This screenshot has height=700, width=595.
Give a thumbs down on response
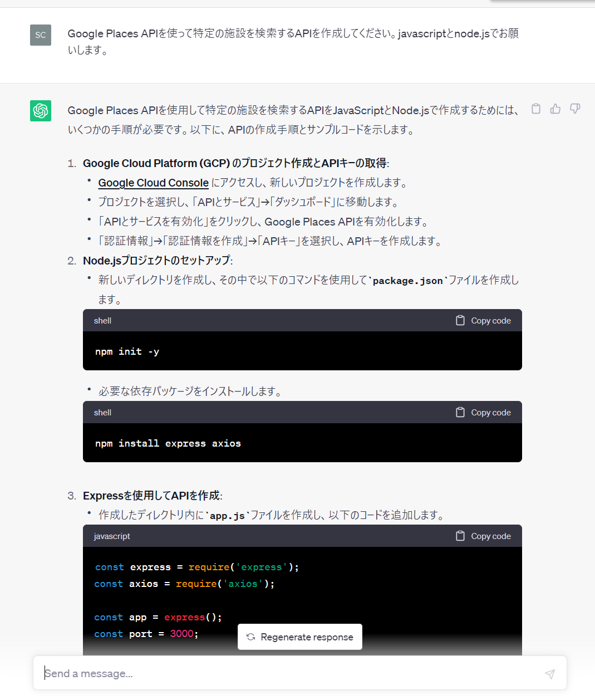point(575,109)
